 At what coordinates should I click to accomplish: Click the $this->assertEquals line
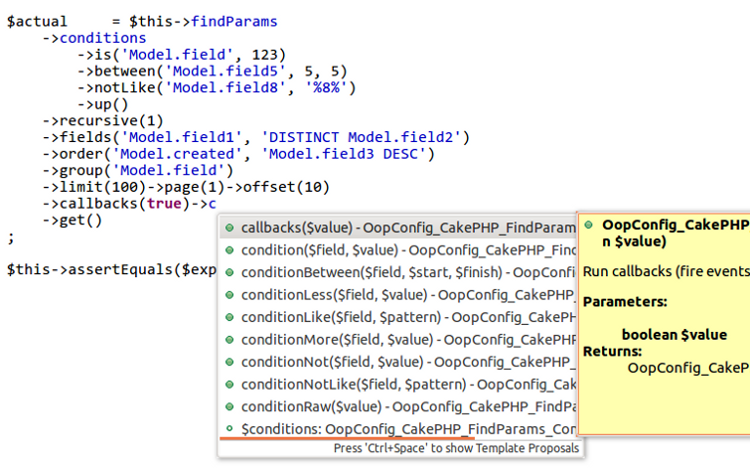pyautogui.click(x=111, y=270)
